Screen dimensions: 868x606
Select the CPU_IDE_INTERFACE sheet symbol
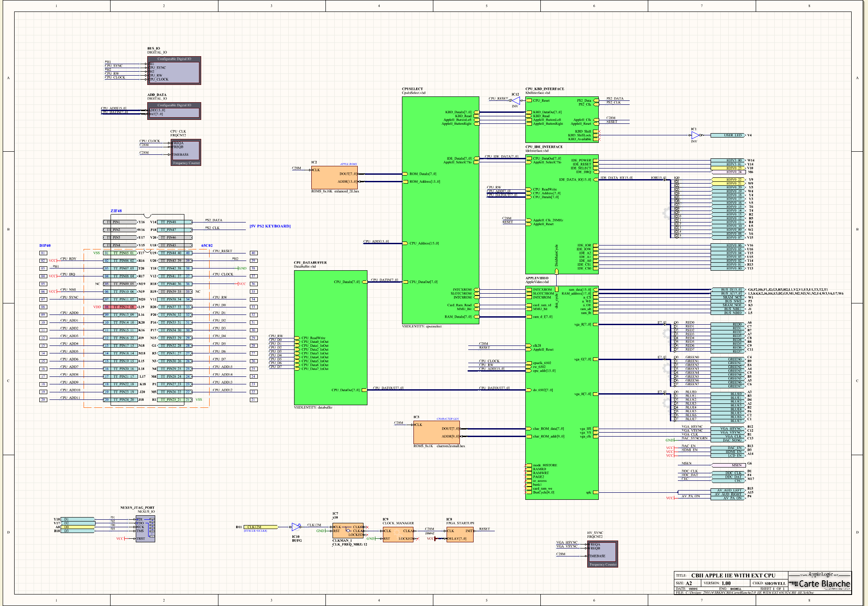pos(562,214)
